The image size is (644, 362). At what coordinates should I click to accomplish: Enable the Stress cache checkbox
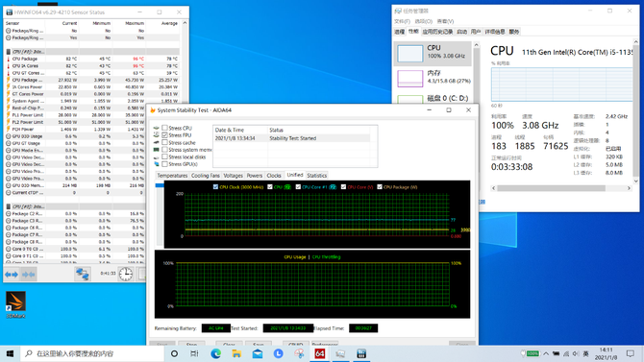[164, 142]
